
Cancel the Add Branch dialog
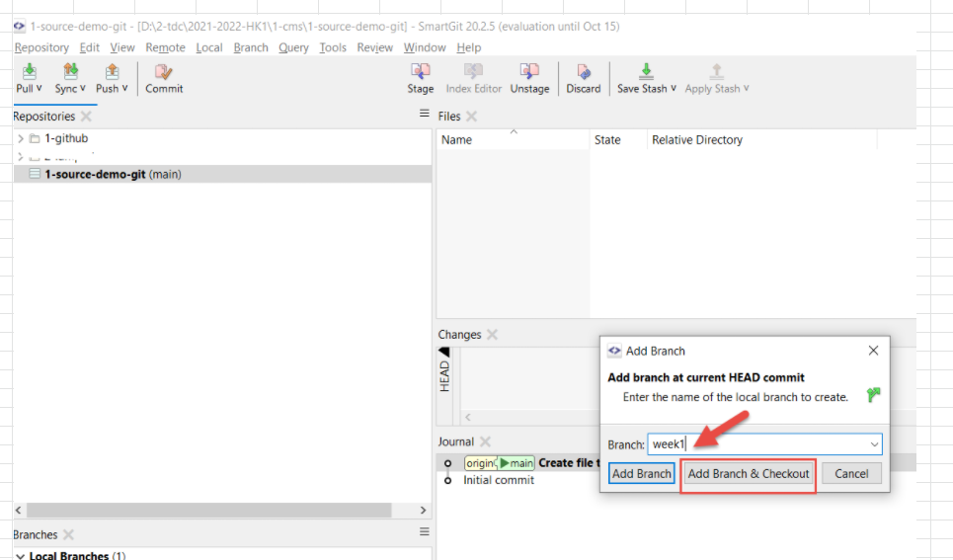pos(851,474)
